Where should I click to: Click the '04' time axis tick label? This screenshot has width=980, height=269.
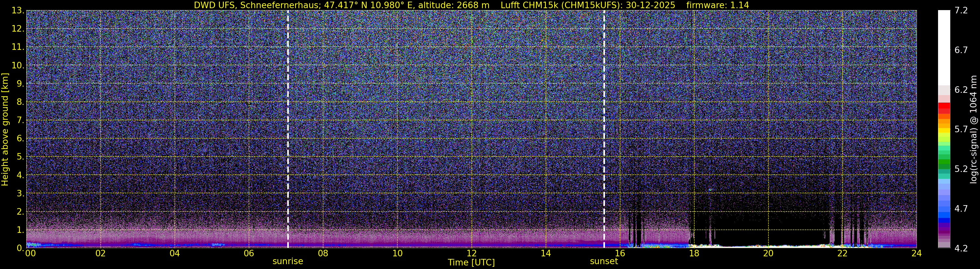(174, 253)
